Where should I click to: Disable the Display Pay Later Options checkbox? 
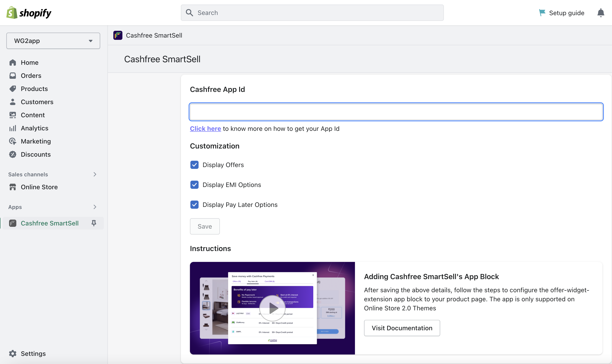(194, 205)
